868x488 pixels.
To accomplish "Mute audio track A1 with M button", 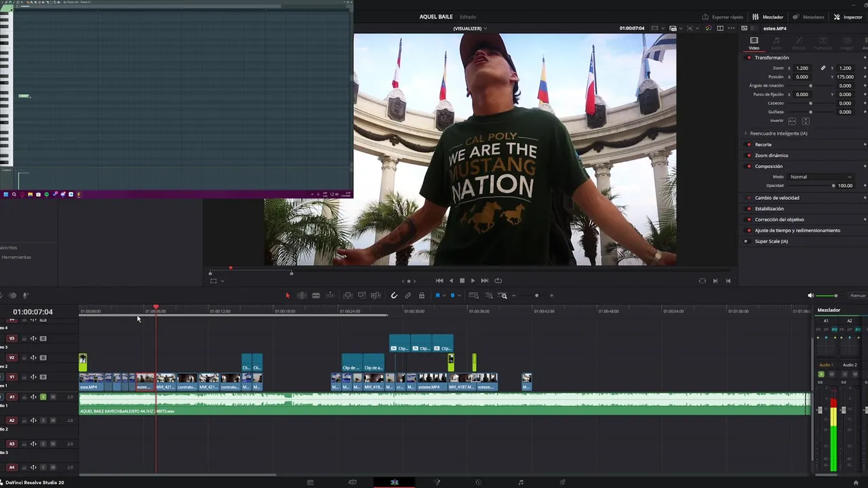I will (53, 396).
